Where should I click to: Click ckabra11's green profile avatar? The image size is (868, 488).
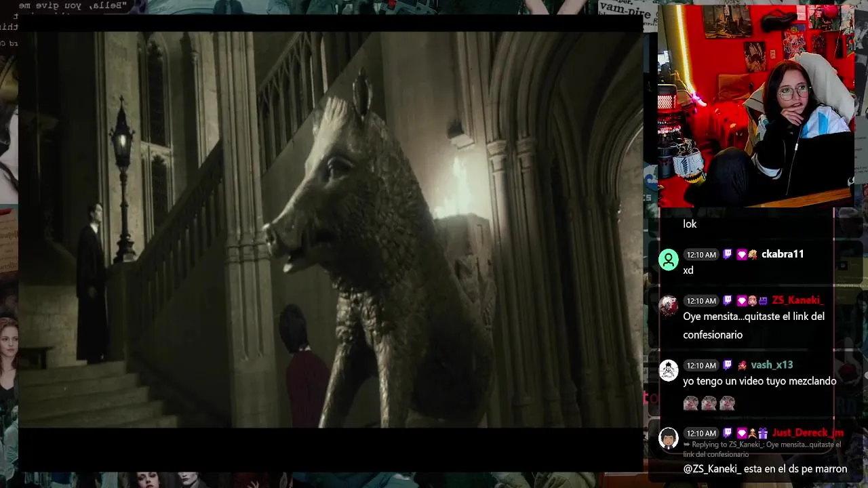point(669,260)
